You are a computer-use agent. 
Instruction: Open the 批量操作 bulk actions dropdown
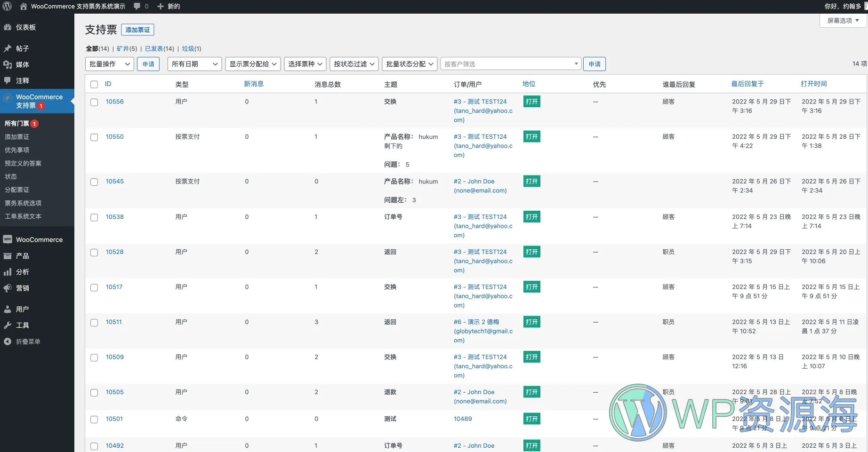coord(110,64)
